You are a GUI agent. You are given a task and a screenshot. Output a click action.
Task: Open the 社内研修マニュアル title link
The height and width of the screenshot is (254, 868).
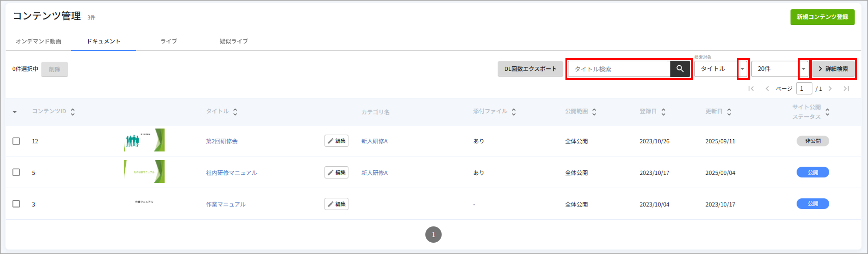click(232, 173)
